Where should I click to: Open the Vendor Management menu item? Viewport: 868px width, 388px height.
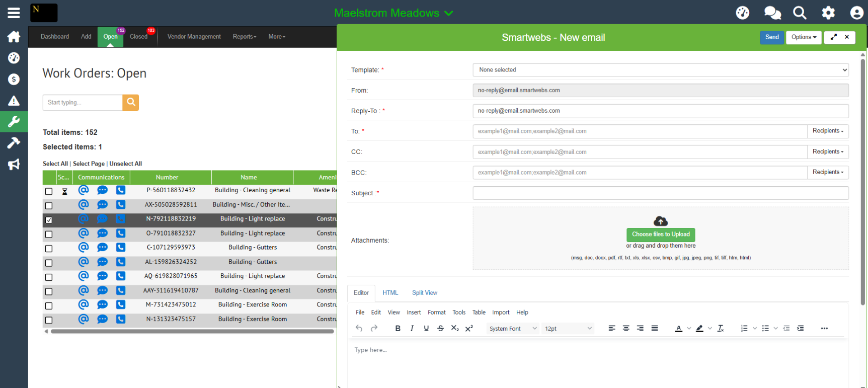point(194,37)
